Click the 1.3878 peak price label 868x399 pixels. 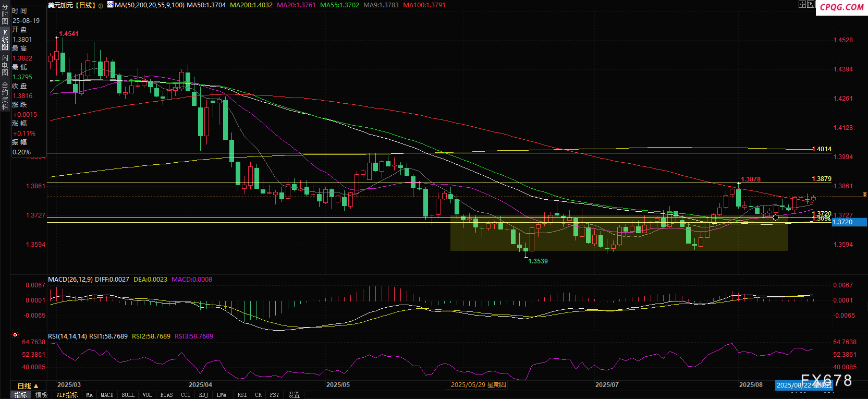click(x=751, y=179)
